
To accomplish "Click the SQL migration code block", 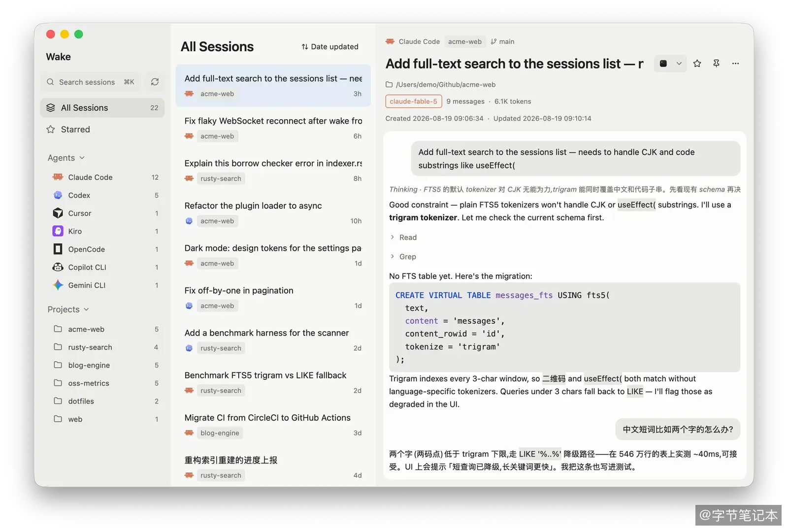I will 564,327.
